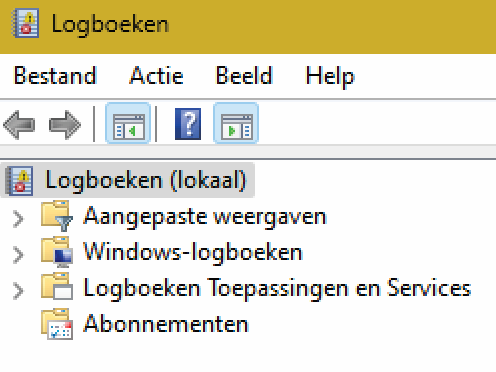This screenshot has height=372, width=496.
Task: Expand the Windows-logboeken node
Action: [x=18, y=255]
